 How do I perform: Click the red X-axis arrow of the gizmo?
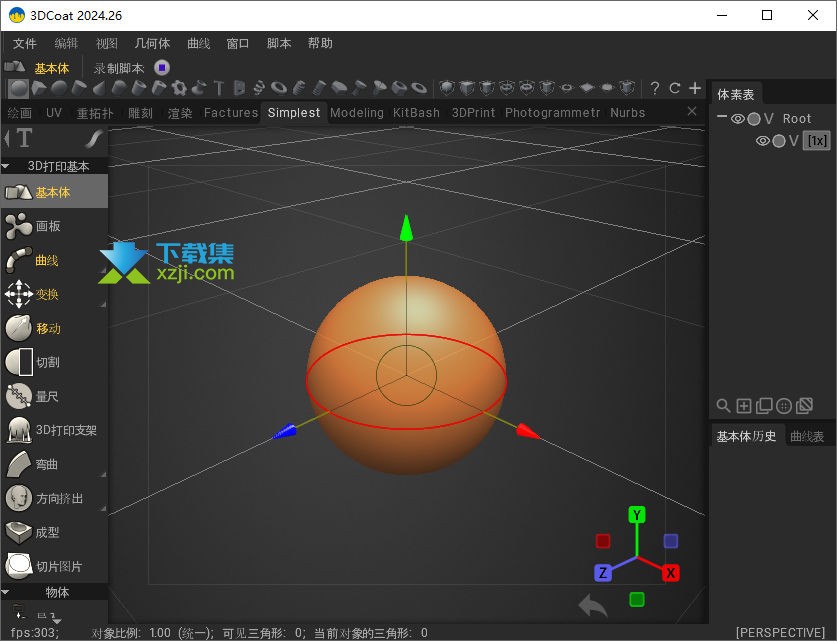(528, 431)
